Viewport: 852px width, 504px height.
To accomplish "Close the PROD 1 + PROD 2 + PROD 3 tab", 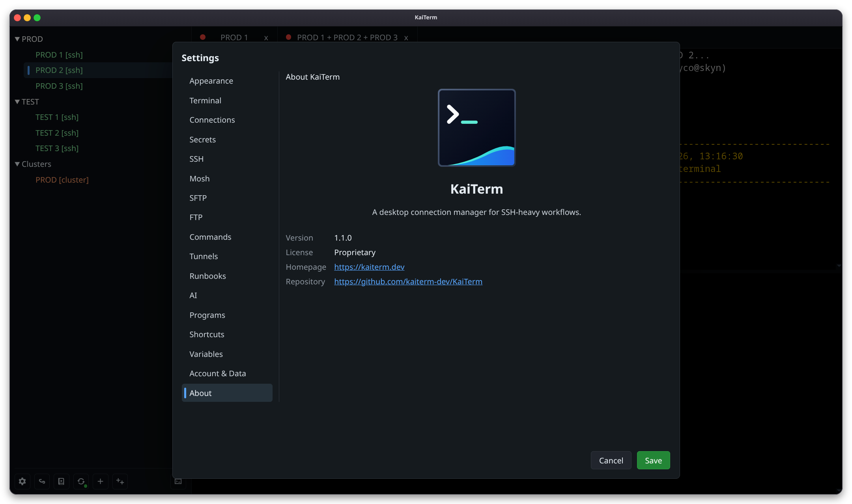I will 406,38.
